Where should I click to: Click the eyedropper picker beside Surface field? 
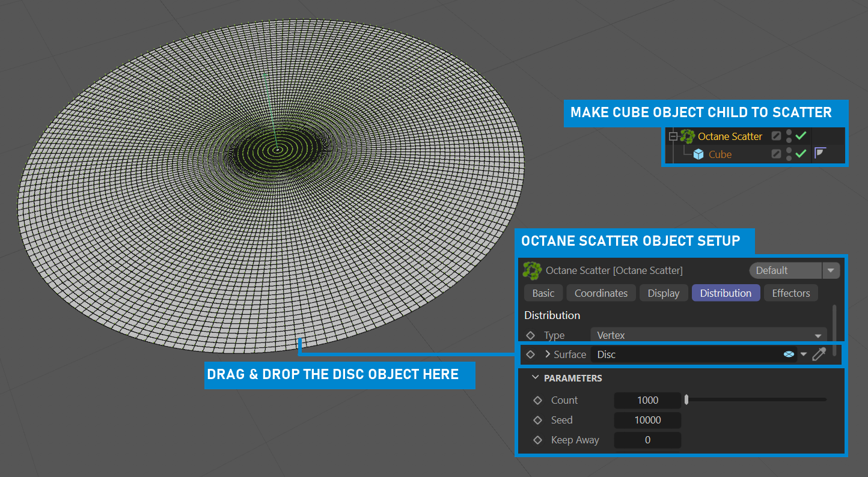819,354
